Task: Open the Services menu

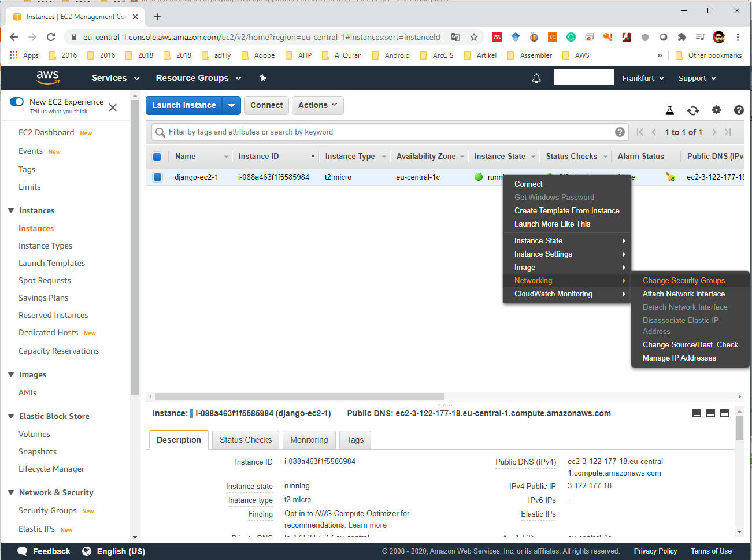Action: click(116, 78)
